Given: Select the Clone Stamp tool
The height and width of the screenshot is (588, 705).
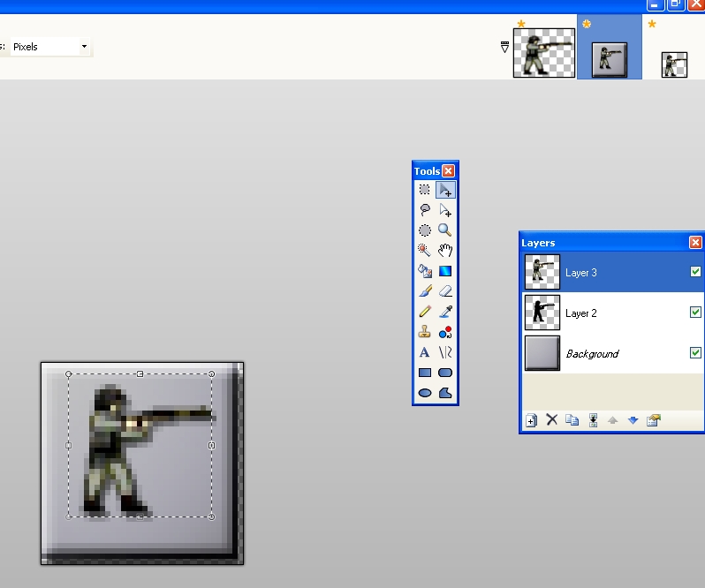Looking at the screenshot, I should point(424,332).
